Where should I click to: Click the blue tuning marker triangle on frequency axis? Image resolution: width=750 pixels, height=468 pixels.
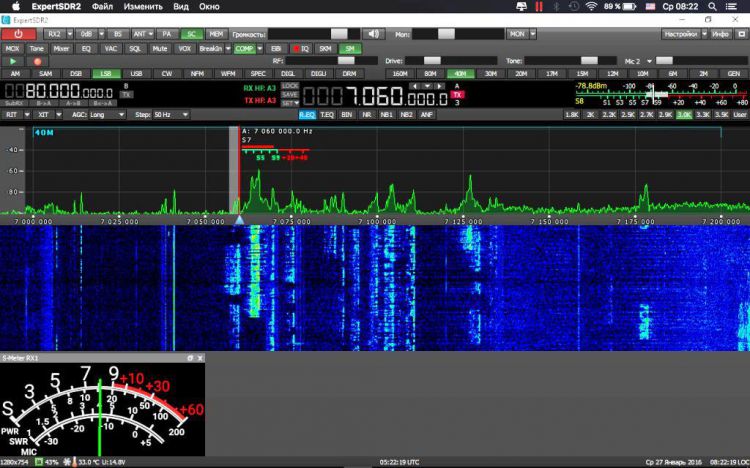click(239, 219)
